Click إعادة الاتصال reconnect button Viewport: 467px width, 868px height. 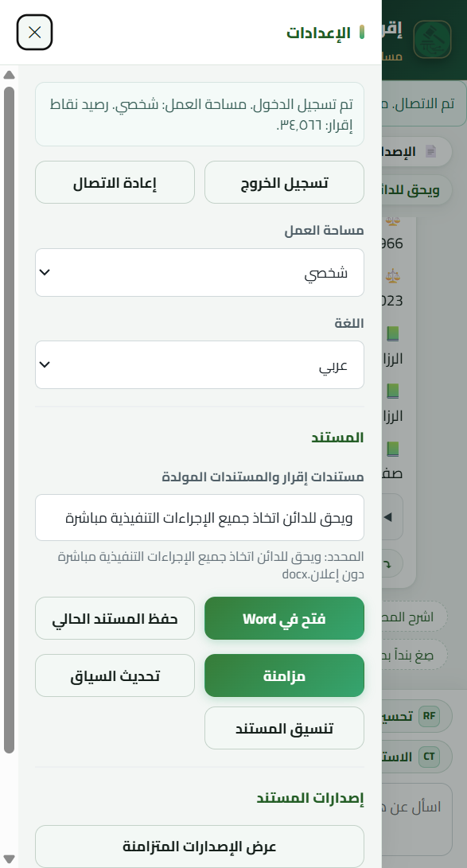tap(115, 183)
